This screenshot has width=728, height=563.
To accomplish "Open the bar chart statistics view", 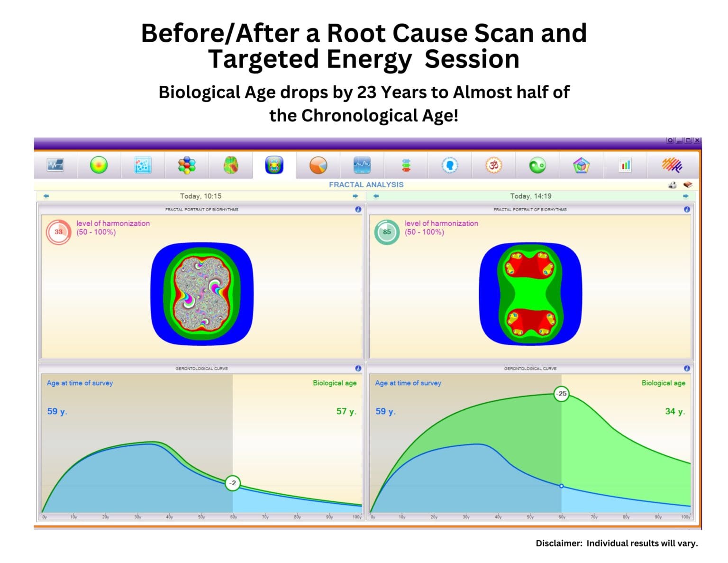I will 626,165.
